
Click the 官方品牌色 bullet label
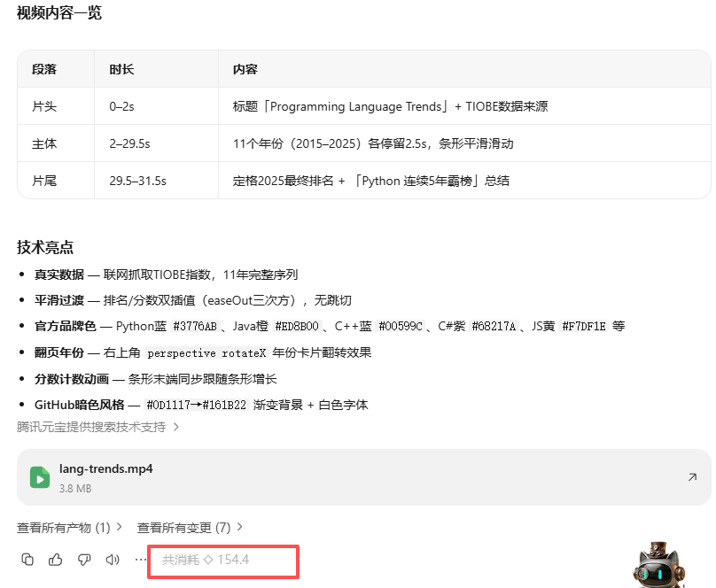coord(66,326)
